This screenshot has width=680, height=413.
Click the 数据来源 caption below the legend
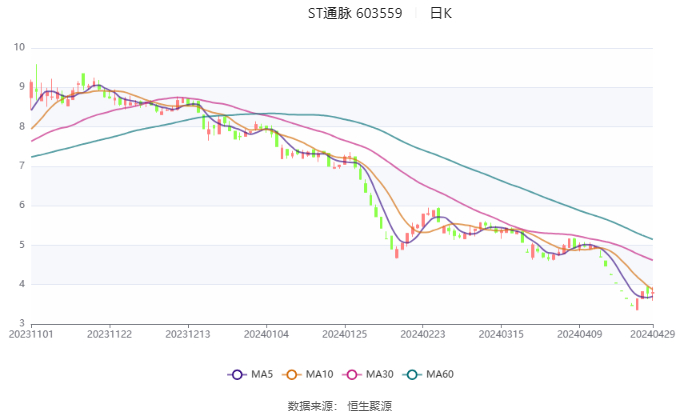click(311, 405)
